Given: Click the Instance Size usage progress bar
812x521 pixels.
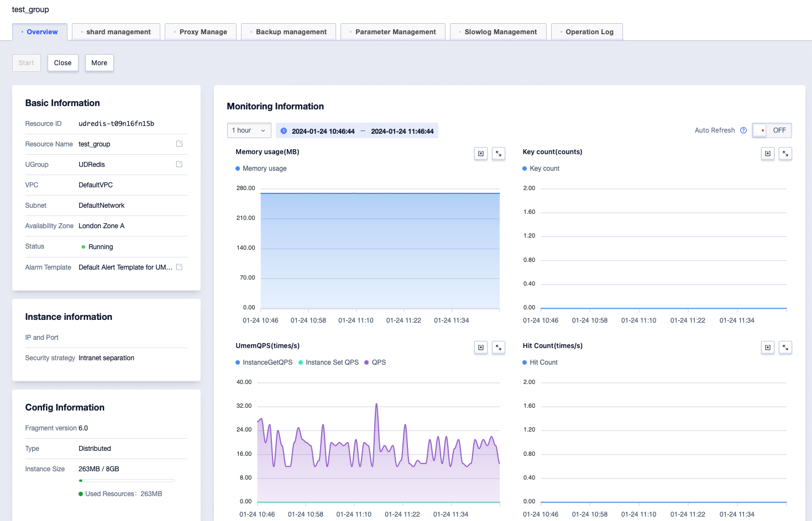Looking at the screenshot, I should coord(127,481).
